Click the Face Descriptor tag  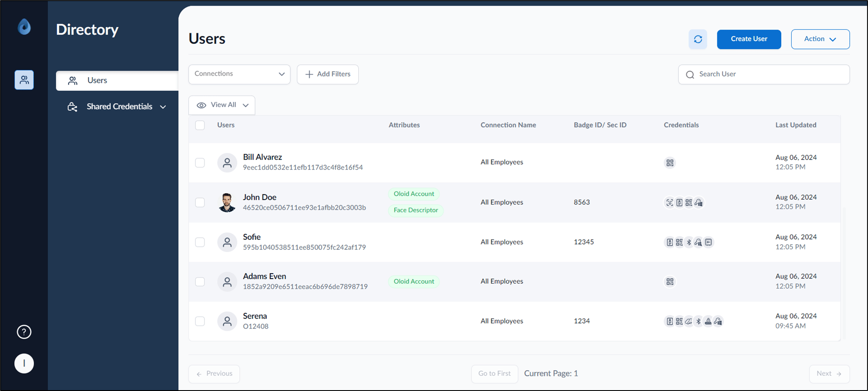416,210
